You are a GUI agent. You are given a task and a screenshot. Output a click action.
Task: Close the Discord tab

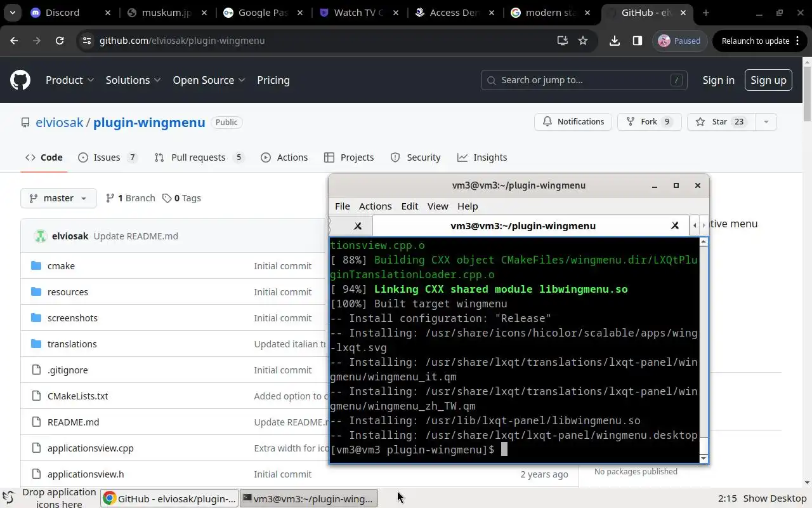point(107,13)
